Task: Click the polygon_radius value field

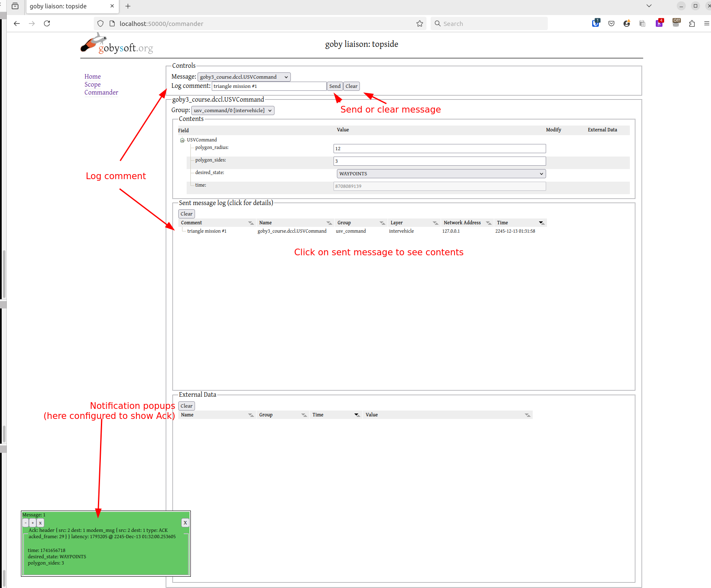Action: (439, 149)
